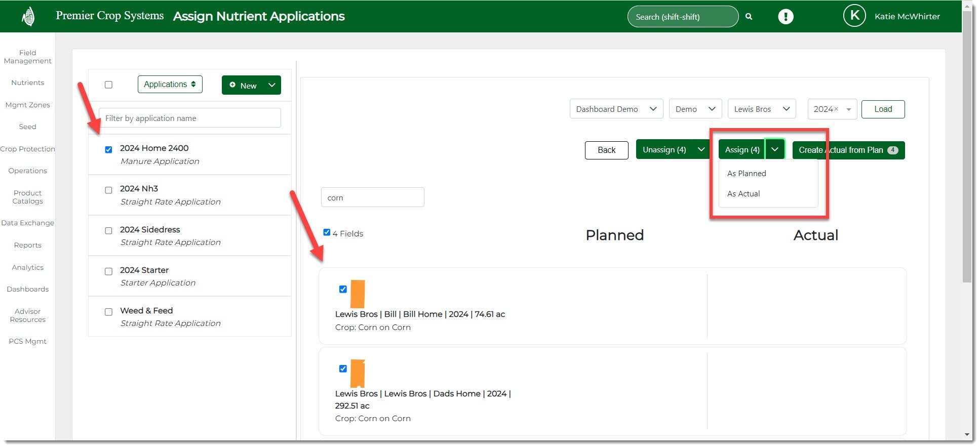980x448 pixels.
Task: Click the Back button
Action: 606,150
